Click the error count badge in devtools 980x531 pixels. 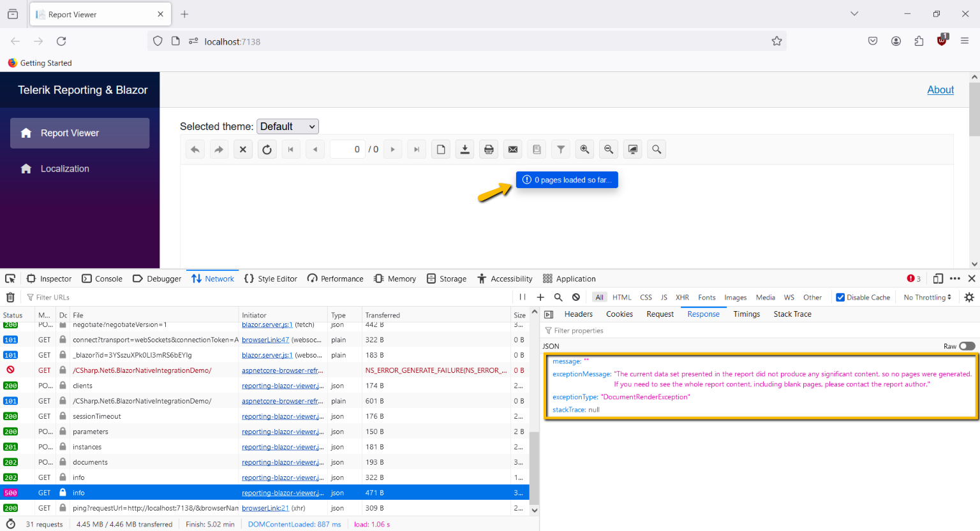click(x=914, y=279)
